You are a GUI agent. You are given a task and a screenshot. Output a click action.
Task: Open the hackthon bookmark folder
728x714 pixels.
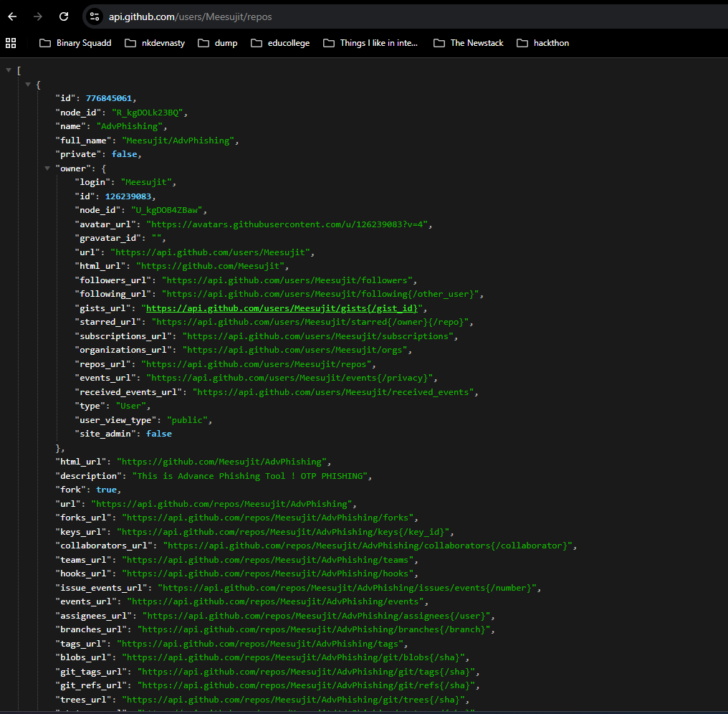click(542, 43)
